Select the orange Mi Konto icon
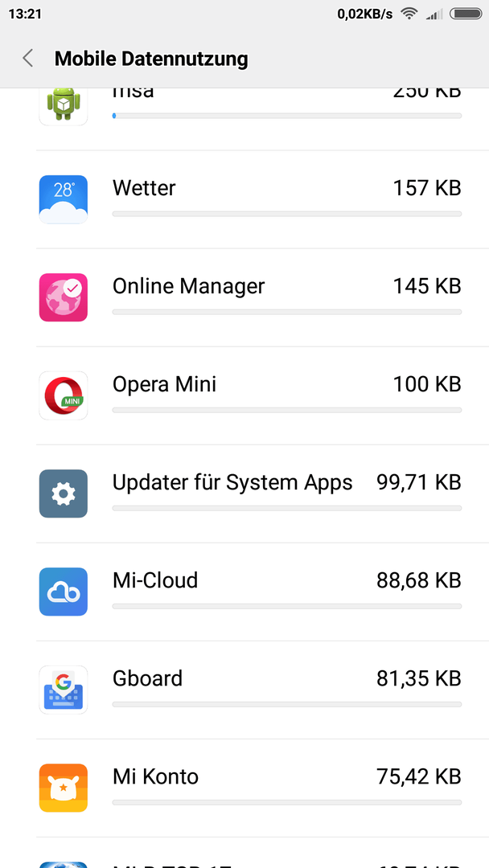Viewport: 489px width, 868px height. tap(63, 787)
